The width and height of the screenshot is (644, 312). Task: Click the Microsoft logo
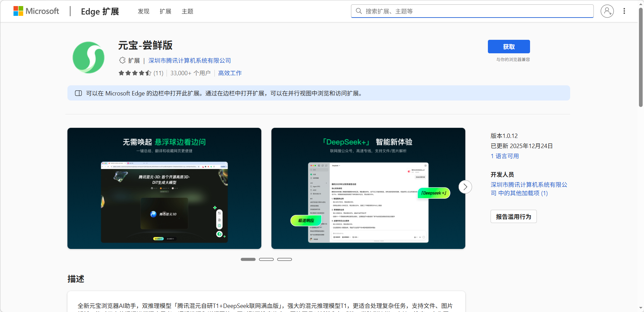click(36, 11)
